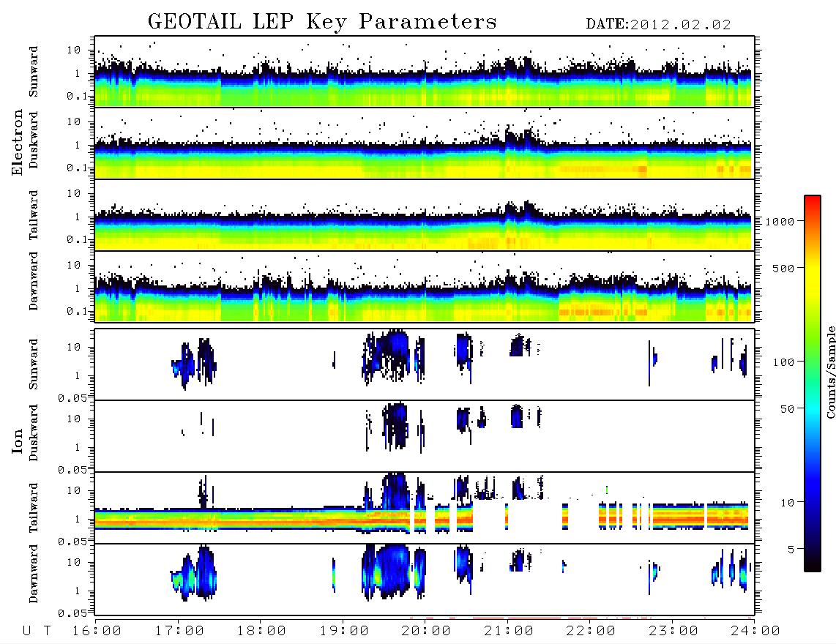836x644 pixels.
Task: Click the Ion 'Duskward' panel label
Action: coord(33,433)
